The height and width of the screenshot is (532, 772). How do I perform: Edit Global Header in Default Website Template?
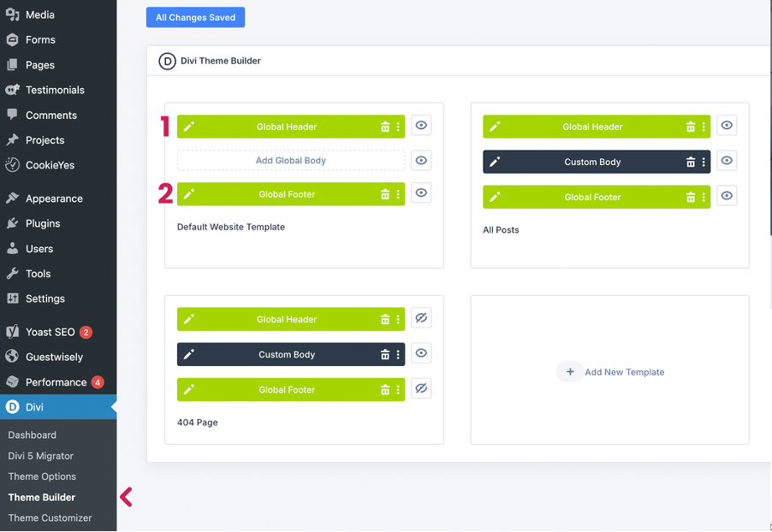point(188,127)
